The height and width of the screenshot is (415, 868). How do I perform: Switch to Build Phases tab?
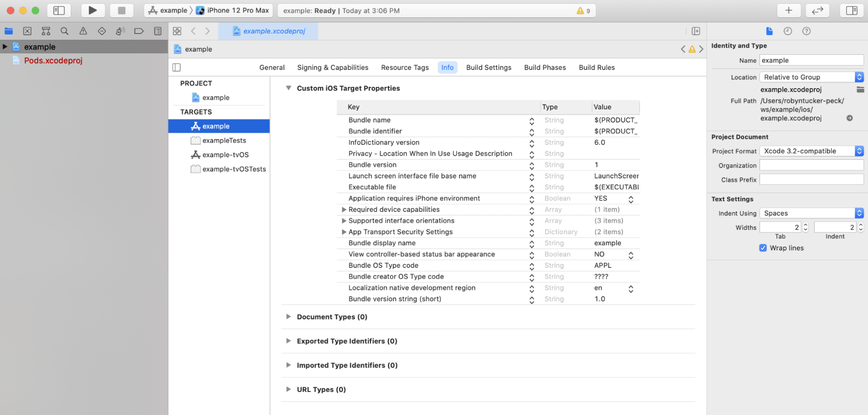545,67
